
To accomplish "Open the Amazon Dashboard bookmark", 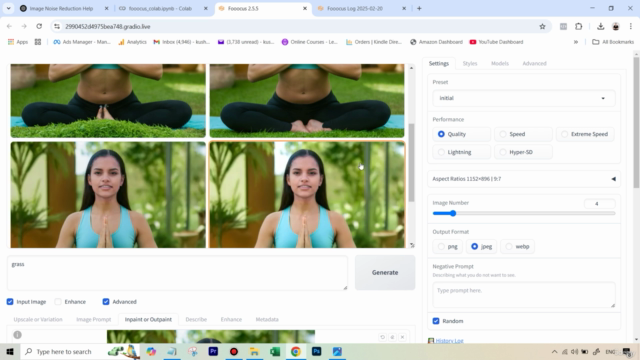I will (x=436, y=42).
